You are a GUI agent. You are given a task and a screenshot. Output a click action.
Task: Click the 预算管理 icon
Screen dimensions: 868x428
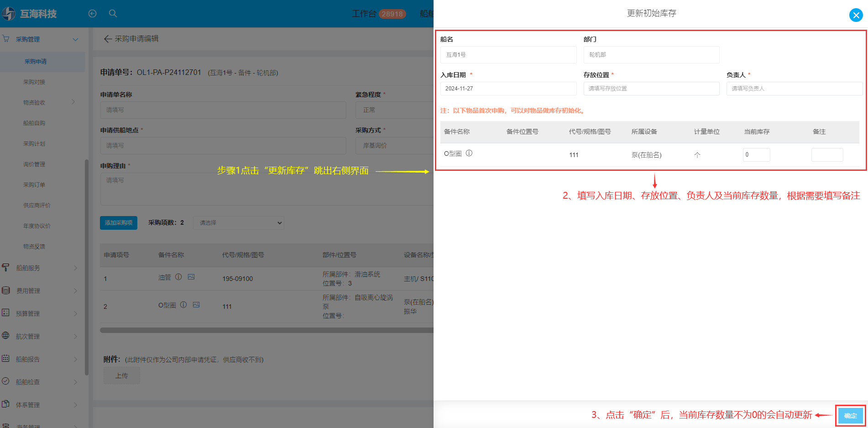pyautogui.click(x=5, y=313)
